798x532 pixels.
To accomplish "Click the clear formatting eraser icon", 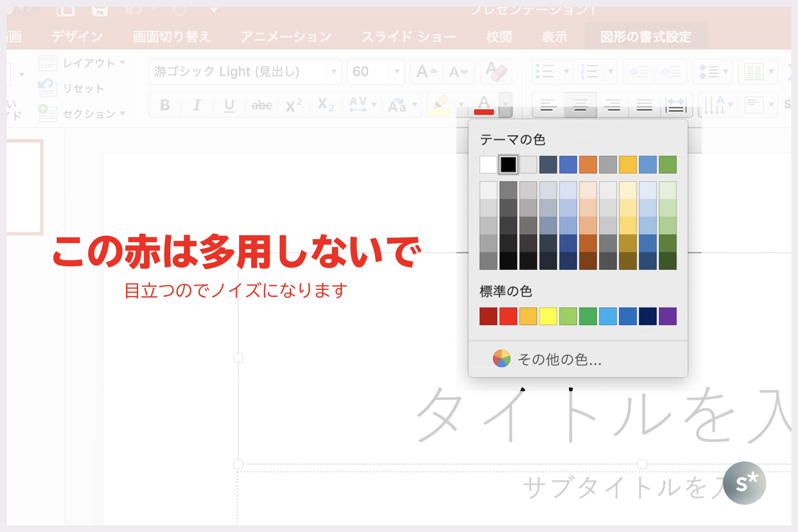I will [496, 72].
